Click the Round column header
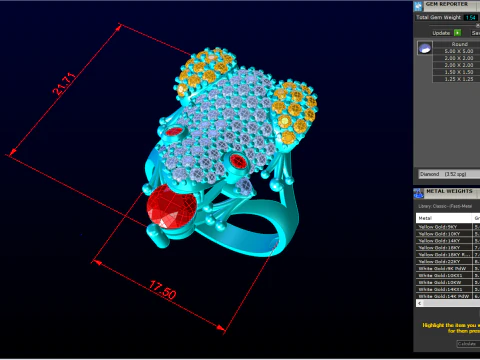The width and height of the screenshot is (480, 360). 457,44
